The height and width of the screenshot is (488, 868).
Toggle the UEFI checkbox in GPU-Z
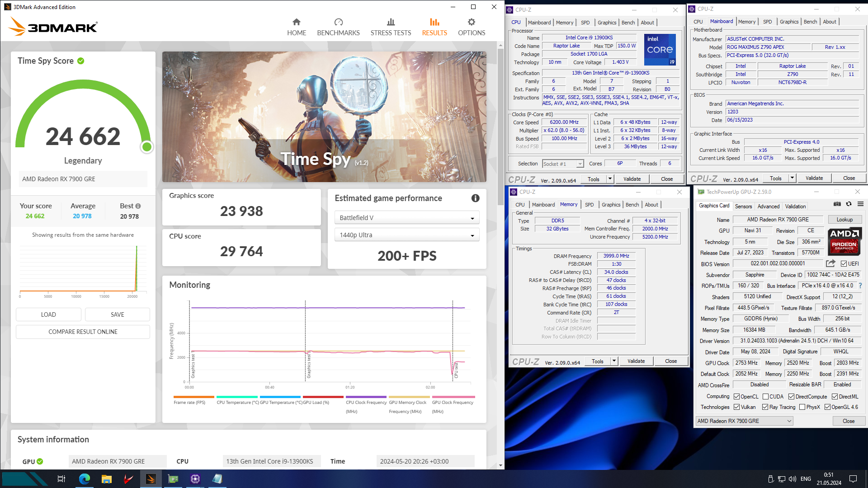point(844,264)
